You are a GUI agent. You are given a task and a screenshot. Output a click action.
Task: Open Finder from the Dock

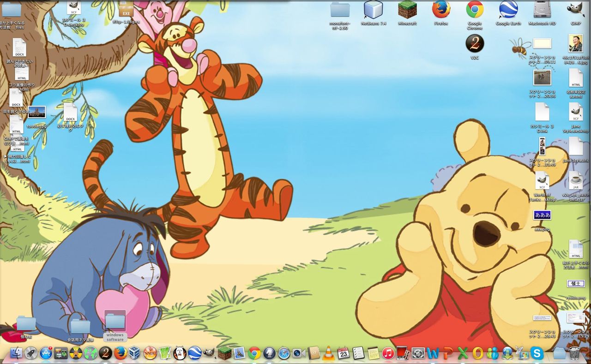coord(16,354)
